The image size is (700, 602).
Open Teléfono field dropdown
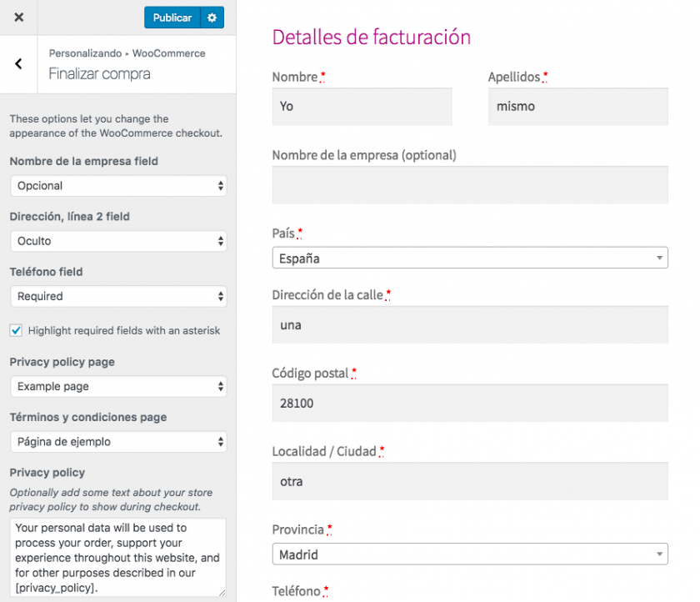118,296
